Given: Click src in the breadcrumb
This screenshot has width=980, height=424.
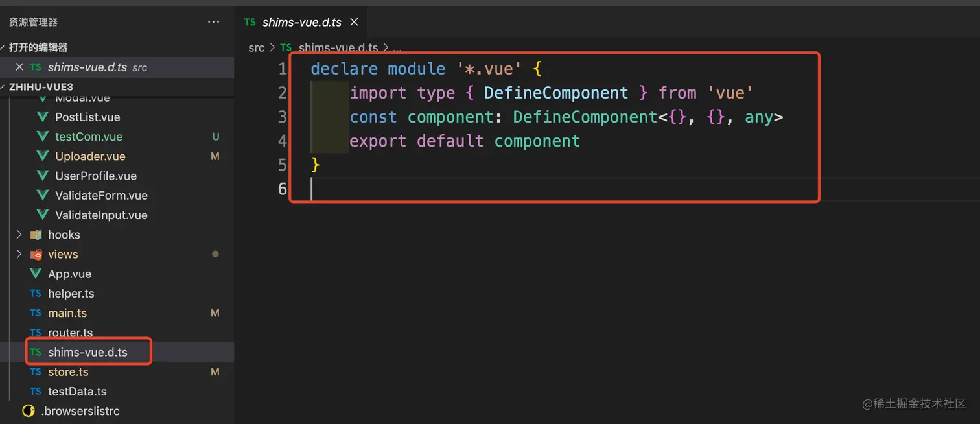Looking at the screenshot, I should point(257,48).
